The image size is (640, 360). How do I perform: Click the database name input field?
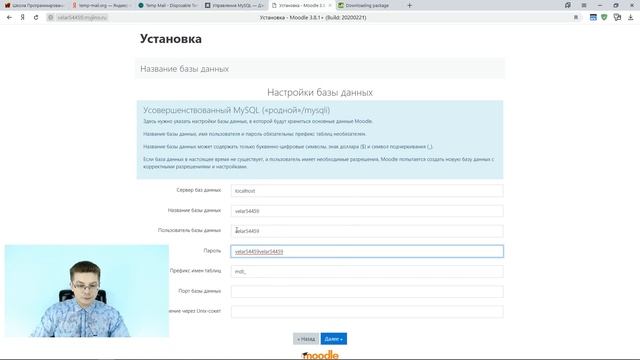[x=367, y=211]
